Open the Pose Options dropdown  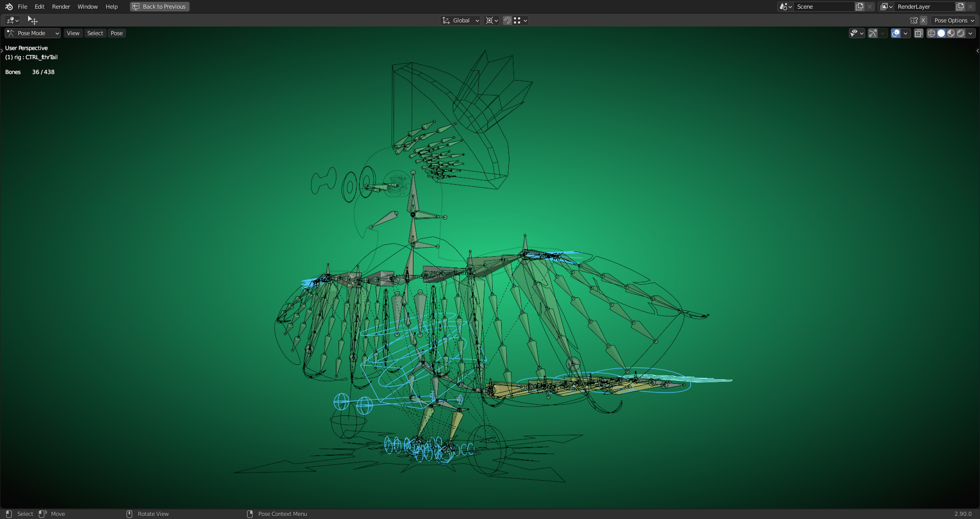tap(952, 20)
